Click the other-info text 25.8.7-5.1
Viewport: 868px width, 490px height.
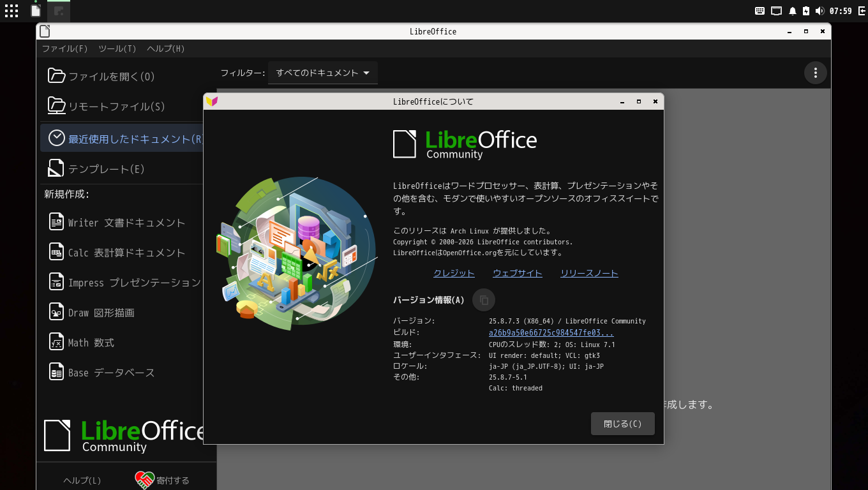point(508,377)
